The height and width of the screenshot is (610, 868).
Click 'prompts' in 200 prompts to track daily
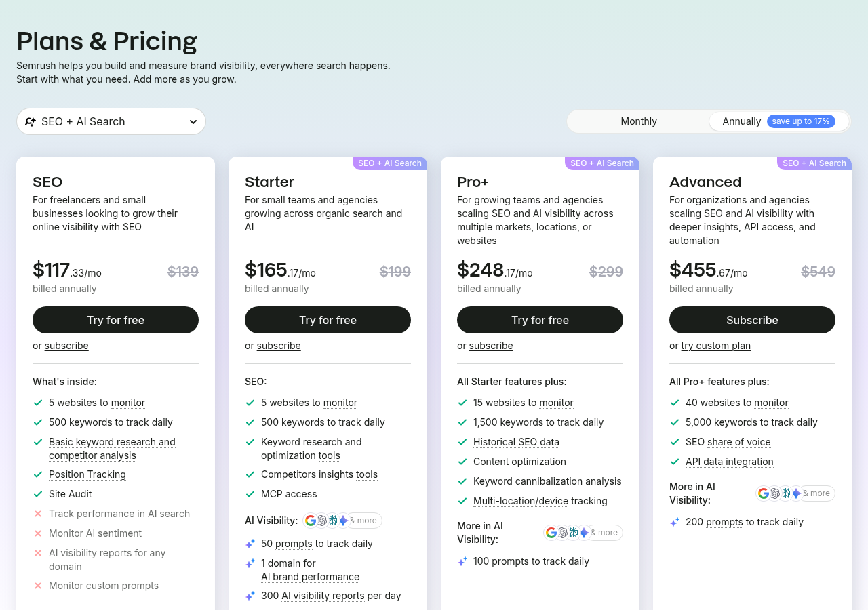(x=724, y=522)
